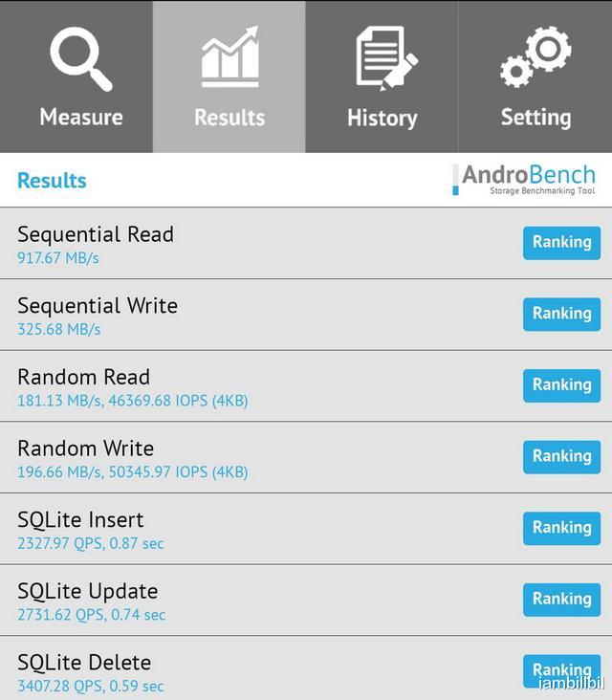Tap the Results chart icon
The width and height of the screenshot is (612, 700).
pyautogui.click(x=229, y=57)
